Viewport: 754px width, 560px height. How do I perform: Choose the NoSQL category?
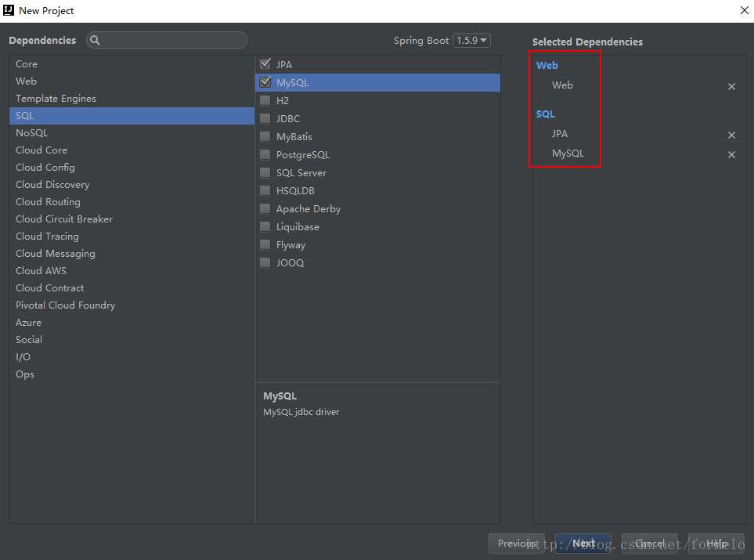coord(132,133)
